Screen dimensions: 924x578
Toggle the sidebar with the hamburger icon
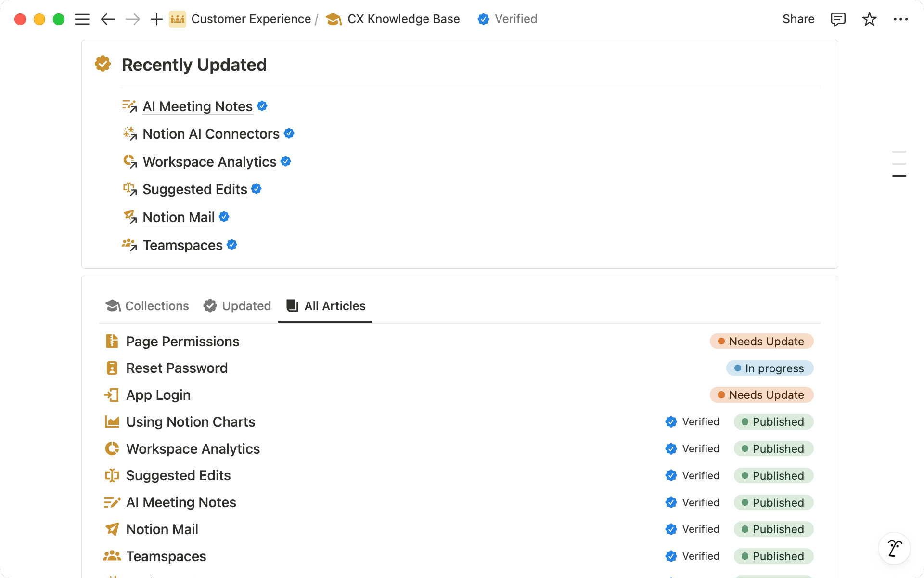pyautogui.click(x=82, y=19)
